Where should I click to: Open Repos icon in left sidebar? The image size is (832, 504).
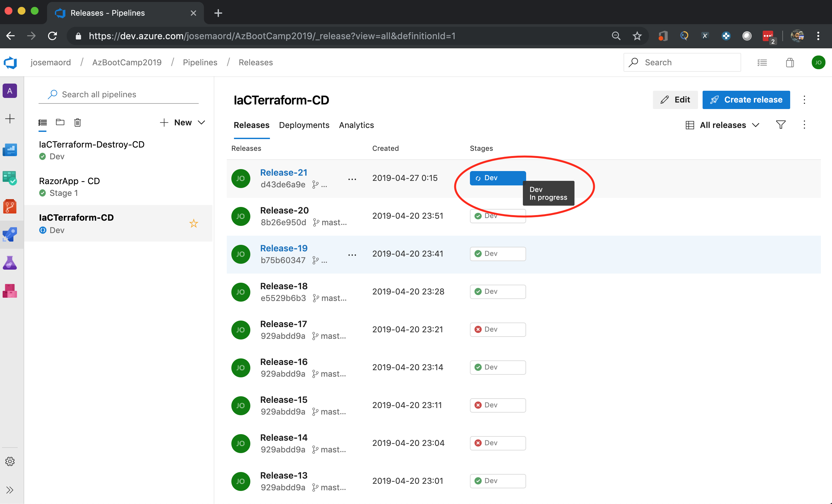[10, 206]
